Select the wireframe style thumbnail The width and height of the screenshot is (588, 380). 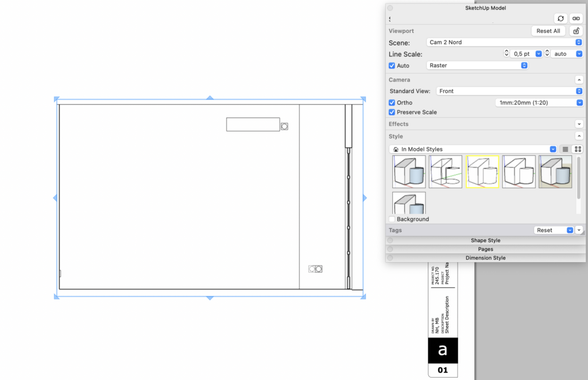click(446, 171)
